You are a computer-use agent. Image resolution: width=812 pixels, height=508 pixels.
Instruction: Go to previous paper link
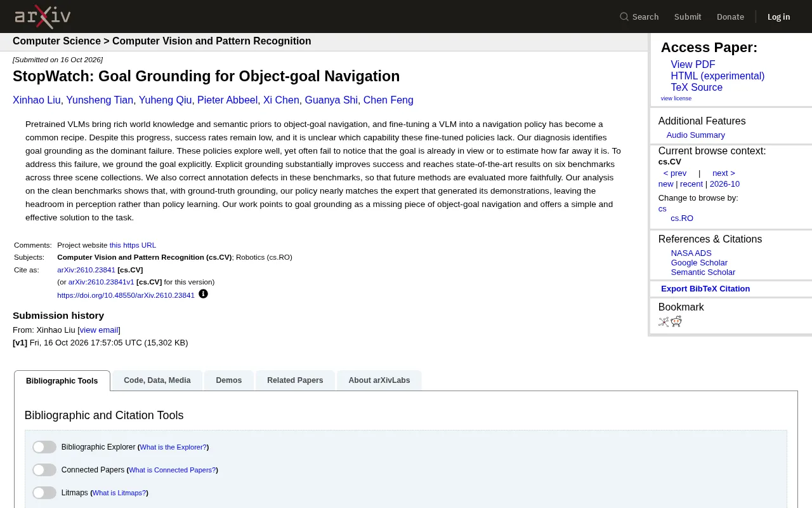coord(675,173)
